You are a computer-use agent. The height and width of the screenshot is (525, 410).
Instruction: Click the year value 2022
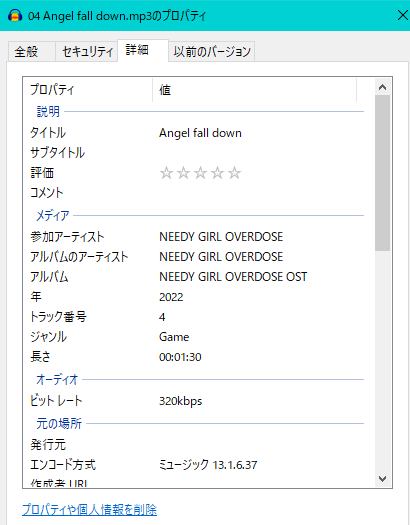coord(171,297)
